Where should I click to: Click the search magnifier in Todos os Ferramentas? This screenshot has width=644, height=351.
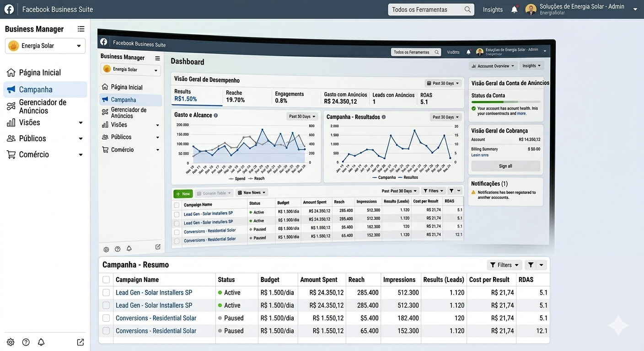[467, 10]
